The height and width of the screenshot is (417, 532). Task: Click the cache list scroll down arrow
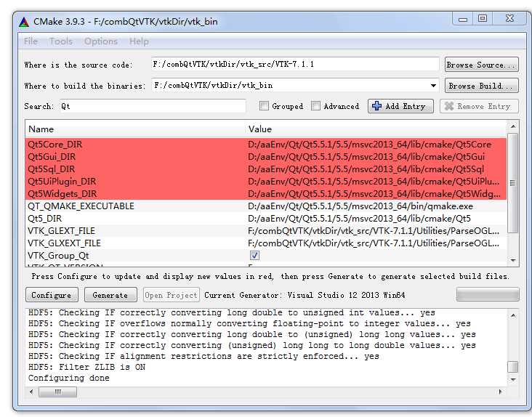513,260
